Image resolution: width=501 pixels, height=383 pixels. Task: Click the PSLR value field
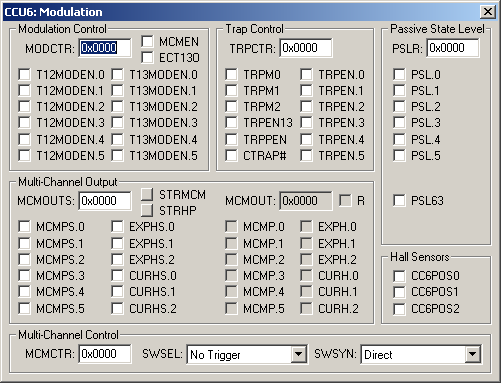click(453, 48)
